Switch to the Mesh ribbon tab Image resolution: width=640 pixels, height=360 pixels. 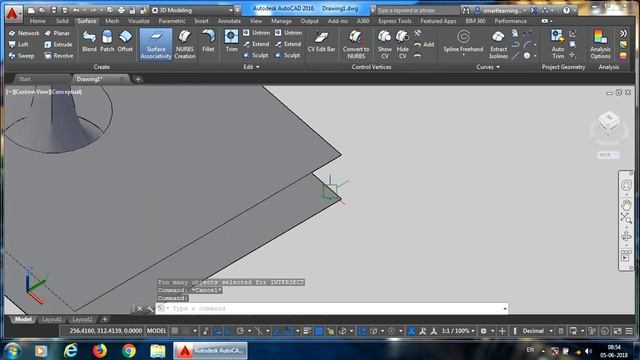tap(112, 21)
